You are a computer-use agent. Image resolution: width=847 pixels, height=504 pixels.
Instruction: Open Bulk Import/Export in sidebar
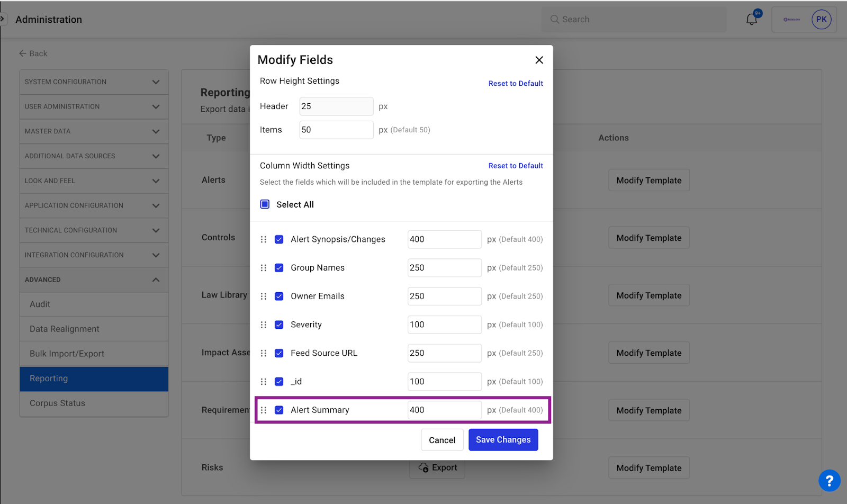click(67, 354)
